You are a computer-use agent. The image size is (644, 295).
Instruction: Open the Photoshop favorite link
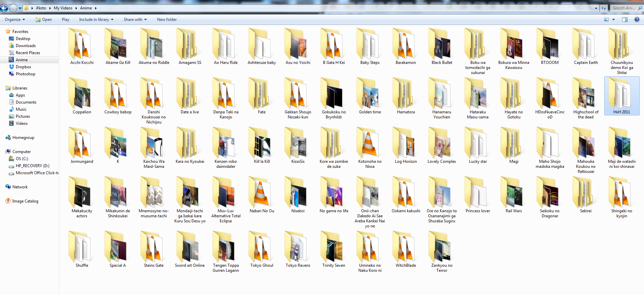pyautogui.click(x=25, y=74)
